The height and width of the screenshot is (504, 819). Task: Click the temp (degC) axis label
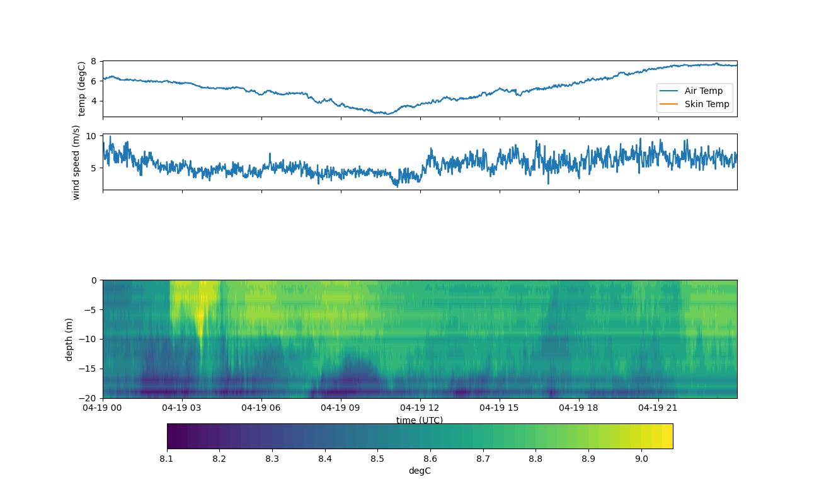click(x=81, y=89)
